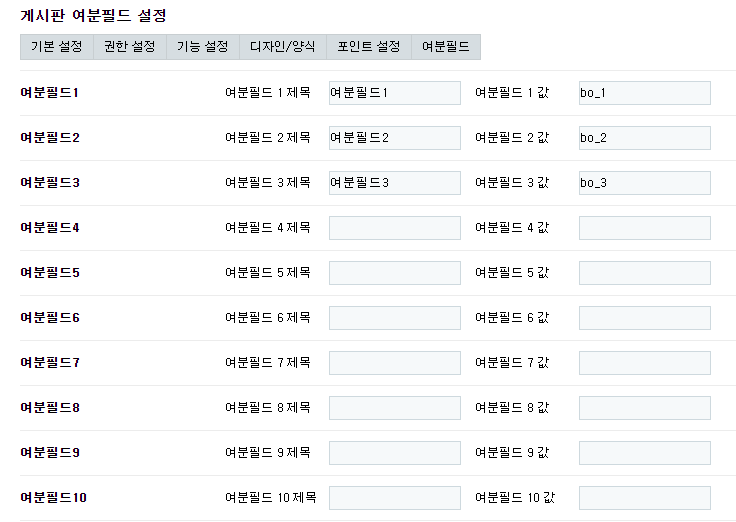Click the empty 여분필드 5 값 field

pyautogui.click(x=644, y=273)
